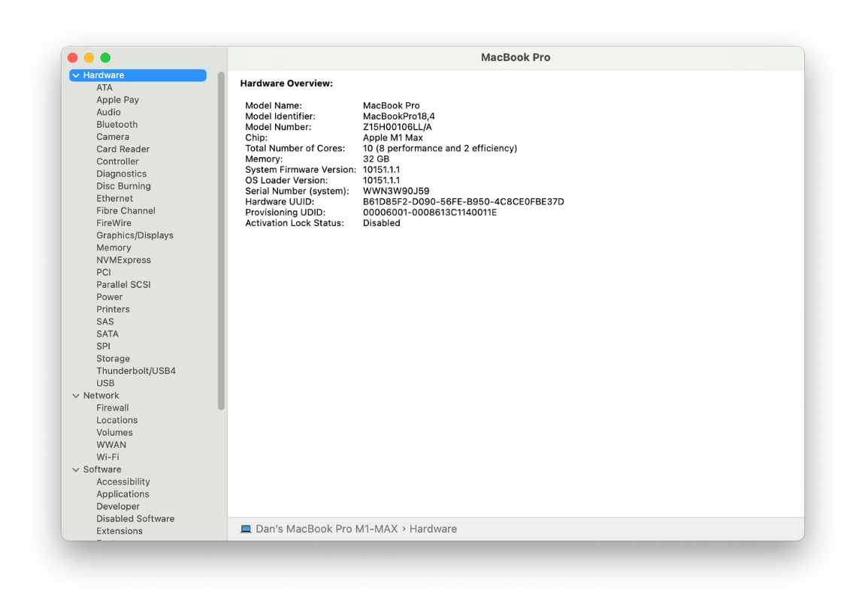Image resolution: width=865 pixels, height=616 pixels.
Task: Open Volumes sidebar entry
Action: (x=115, y=433)
